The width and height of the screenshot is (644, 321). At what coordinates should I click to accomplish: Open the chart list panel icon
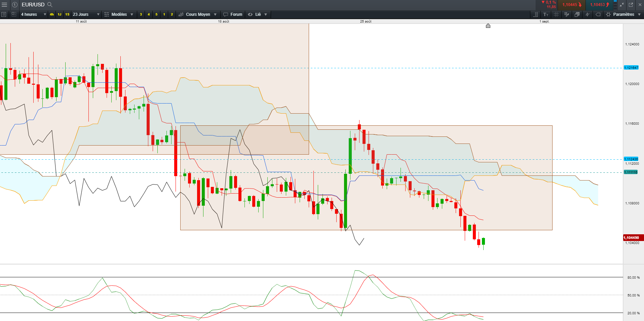(x=4, y=14)
